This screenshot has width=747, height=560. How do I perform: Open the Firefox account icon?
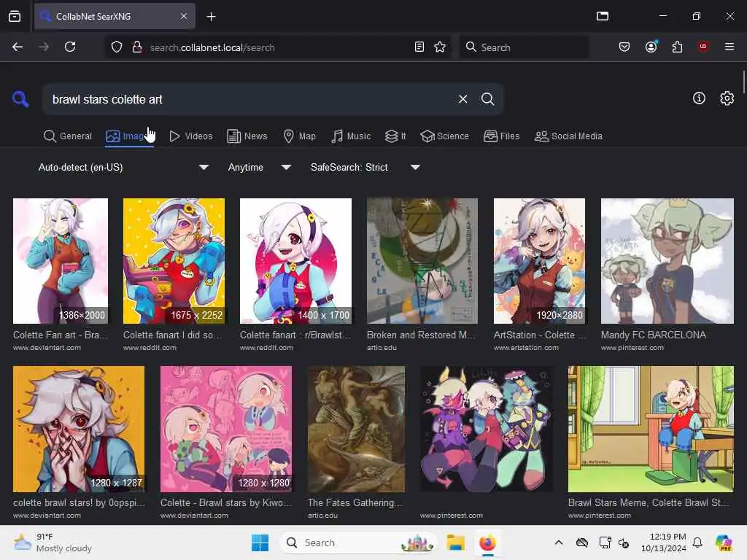pyautogui.click(x=651, y=47)
